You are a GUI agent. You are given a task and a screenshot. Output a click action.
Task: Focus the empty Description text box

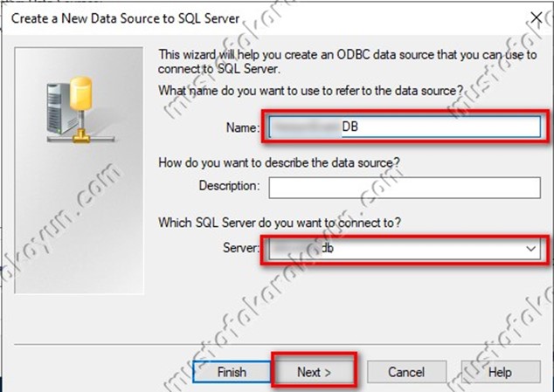(405, 188)
